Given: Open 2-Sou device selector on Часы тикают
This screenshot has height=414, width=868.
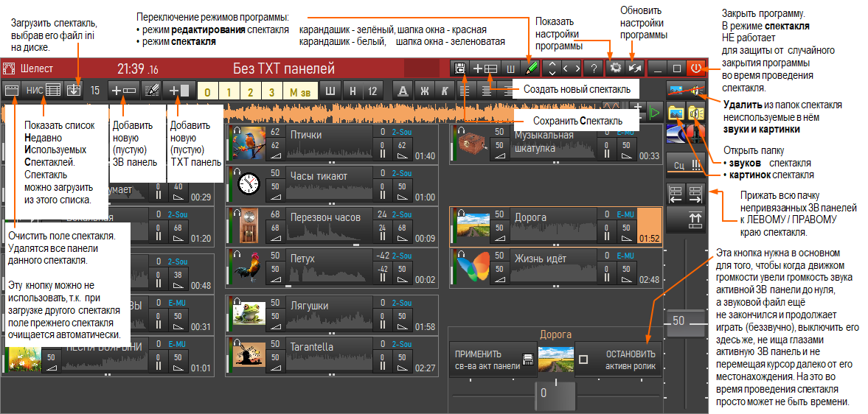Looking at the screenshot, I should point(402,173).
